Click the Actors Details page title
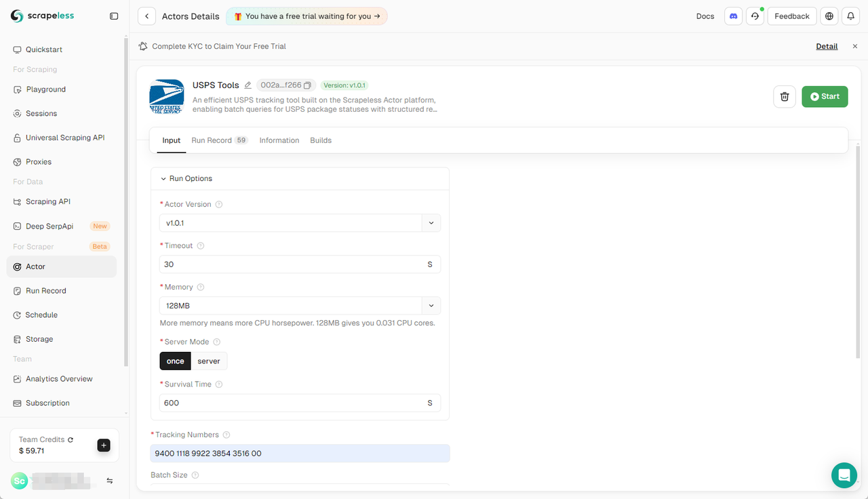Screen dimensions: 868x499 coord(191,16)
